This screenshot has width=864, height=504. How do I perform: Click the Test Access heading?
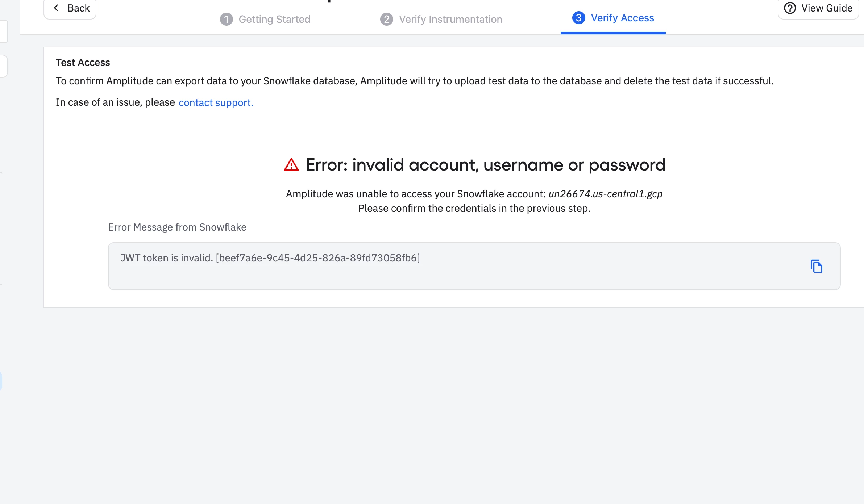[x=83, y=62]
